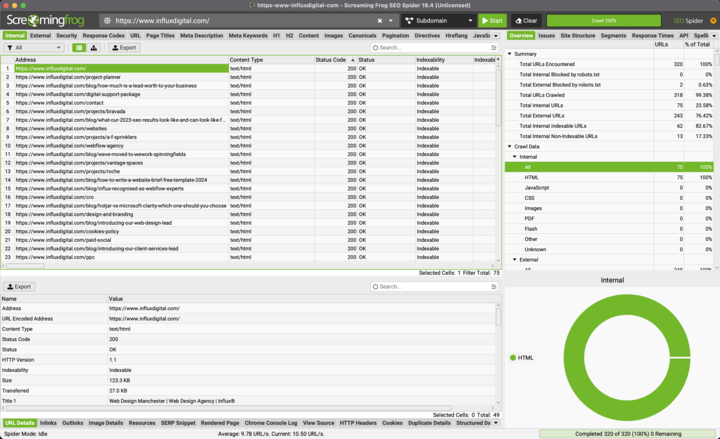Screen dimensions: 720x439
Task: Click the Crawl 100% progress bar
Action: point(603,21)
